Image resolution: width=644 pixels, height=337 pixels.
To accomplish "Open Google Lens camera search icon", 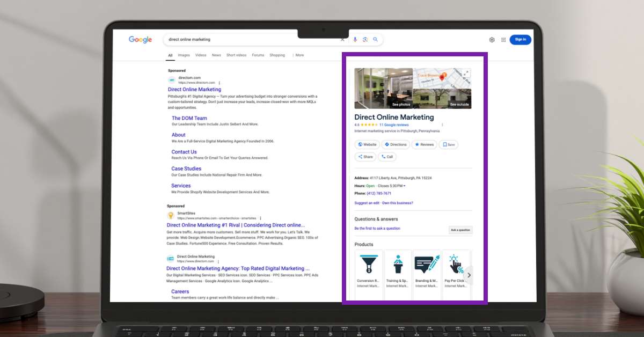I will (365, 40).
